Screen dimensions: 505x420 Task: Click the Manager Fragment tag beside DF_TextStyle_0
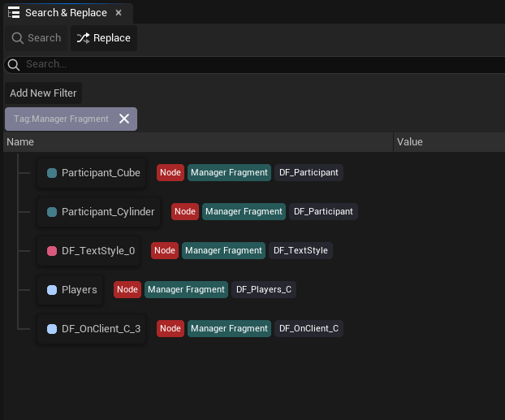coord(223,250)
